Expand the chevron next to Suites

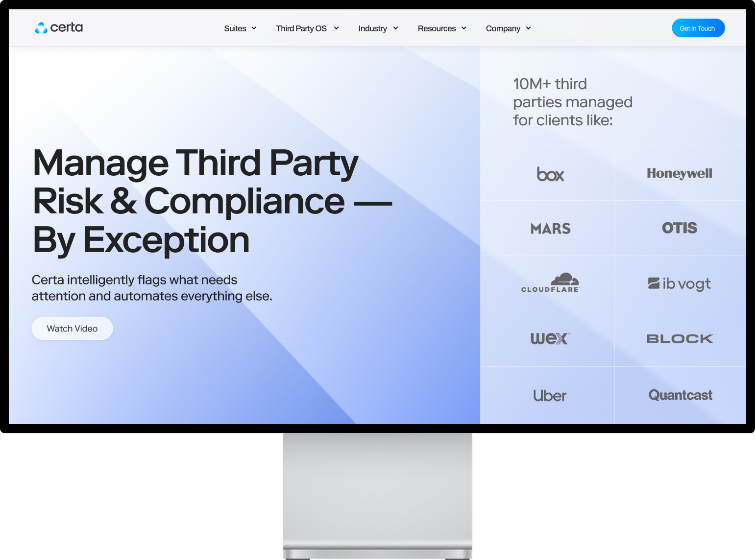click(254, 28)
